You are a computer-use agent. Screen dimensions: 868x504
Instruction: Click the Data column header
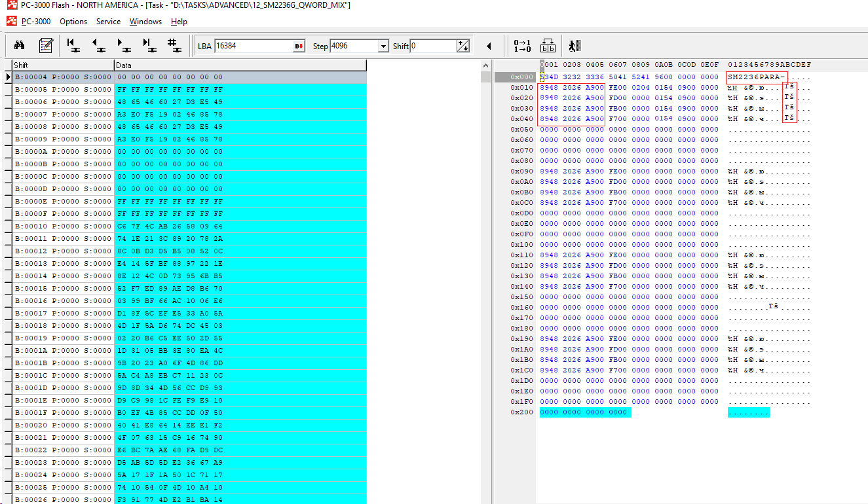(x=240, y=65)
